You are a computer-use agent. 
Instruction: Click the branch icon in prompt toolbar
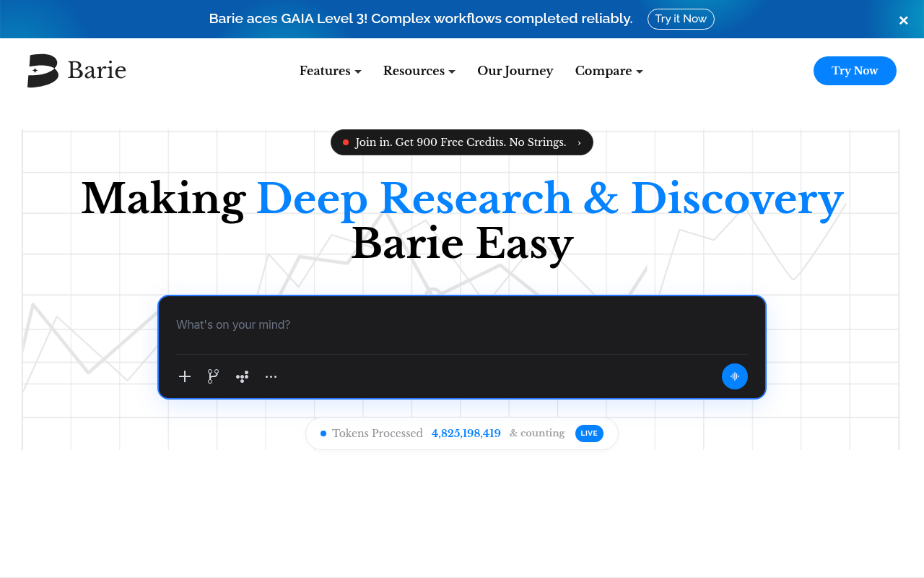pyautogui.click(x=213, y=376)
